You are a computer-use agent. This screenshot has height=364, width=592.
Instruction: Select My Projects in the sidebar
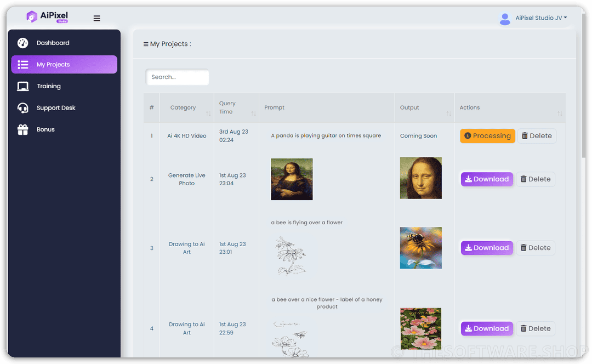(x=64, y=65)
